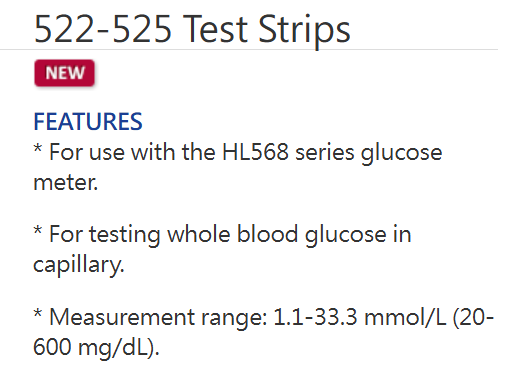Image resolution: width=512 pixels, height=383 pixels.
Task: Click the asterisk before 'Measurement range'
Action: coord(38,313)
